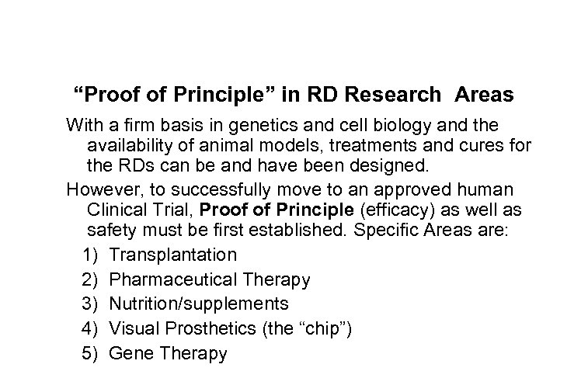Click the list number "5)"

pyautogui.click(x=91, y=354)
